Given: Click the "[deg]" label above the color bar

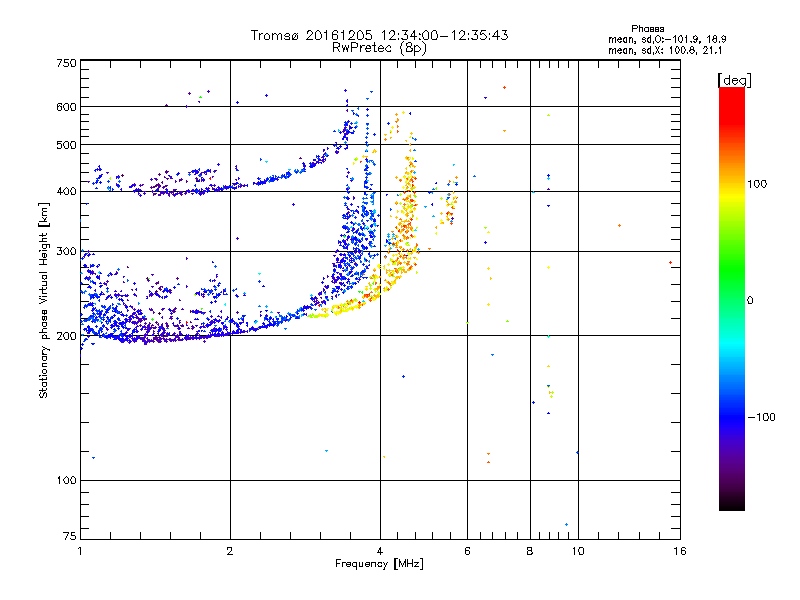Looking at the screenshot, I should pyautogui.click(x=734, y=81).
